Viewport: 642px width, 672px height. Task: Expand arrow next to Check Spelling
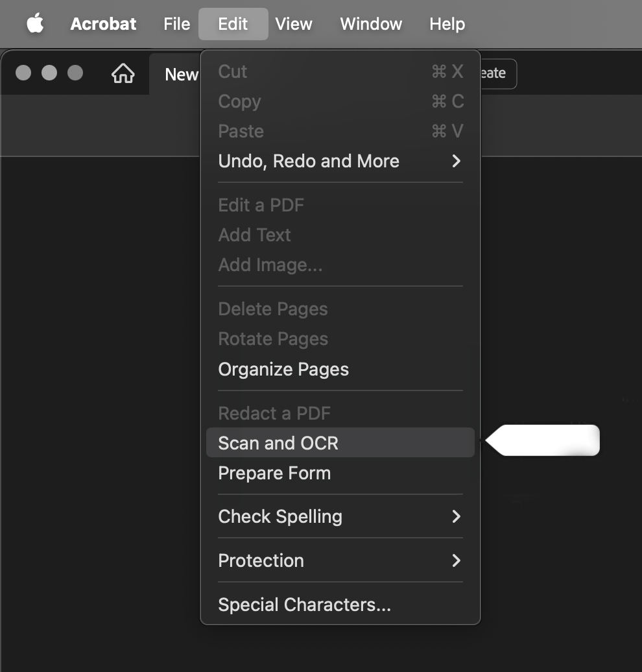[x=457, y=516]
